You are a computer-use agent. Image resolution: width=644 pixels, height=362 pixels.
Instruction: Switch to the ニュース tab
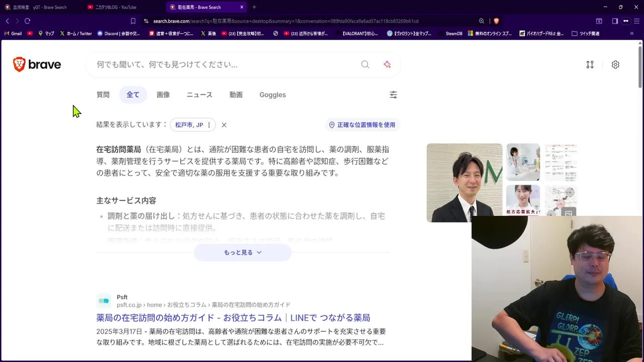(199, 95)
